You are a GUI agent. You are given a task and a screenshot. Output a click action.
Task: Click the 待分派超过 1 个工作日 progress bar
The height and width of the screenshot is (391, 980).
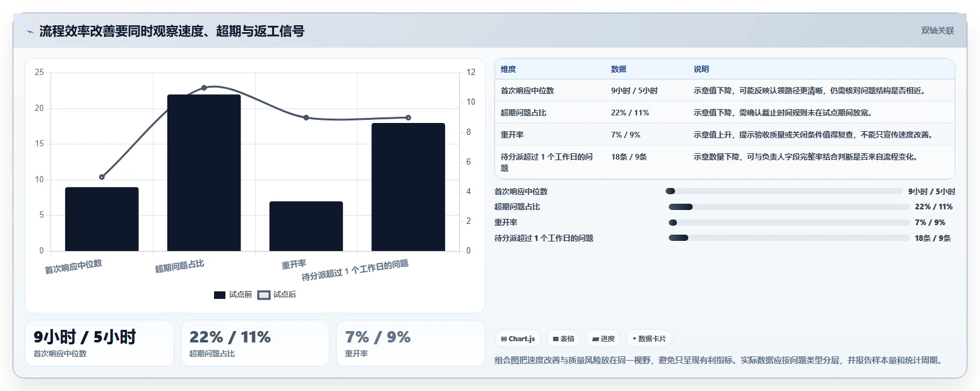point(789,238)
